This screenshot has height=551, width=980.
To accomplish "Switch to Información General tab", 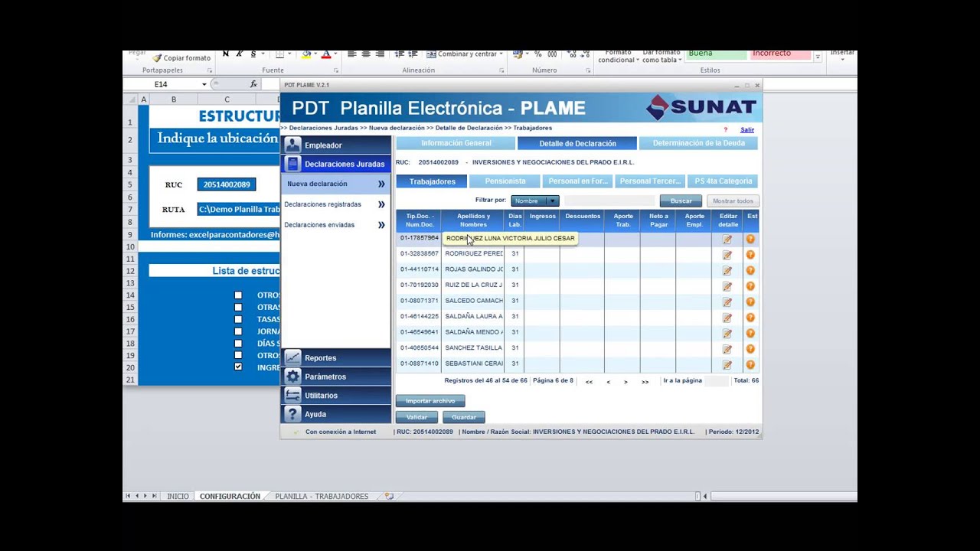I will click(456, 143).
